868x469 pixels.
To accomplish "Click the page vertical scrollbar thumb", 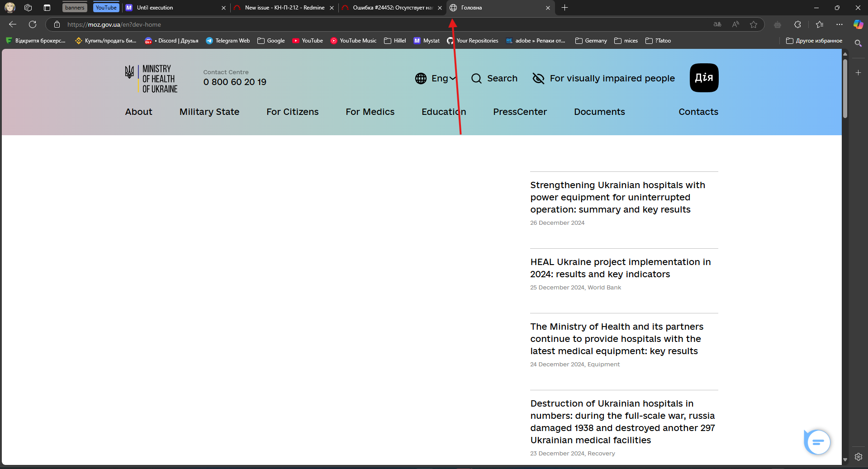I will click(x=845, y=88).
